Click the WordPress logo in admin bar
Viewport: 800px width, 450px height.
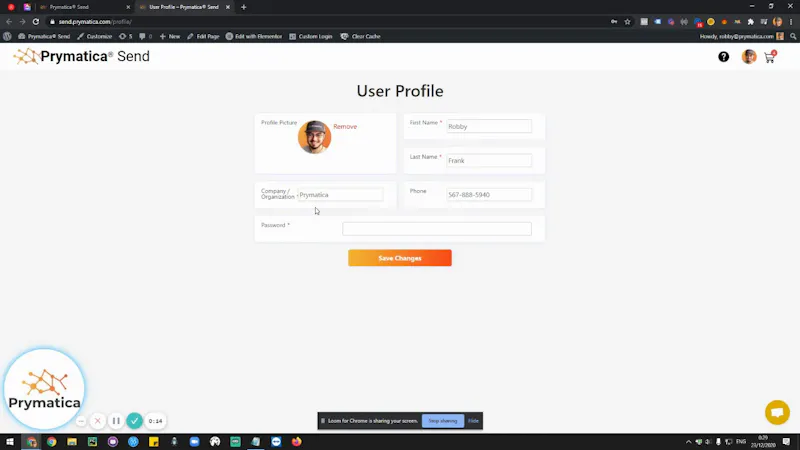[x=7, y=36]
